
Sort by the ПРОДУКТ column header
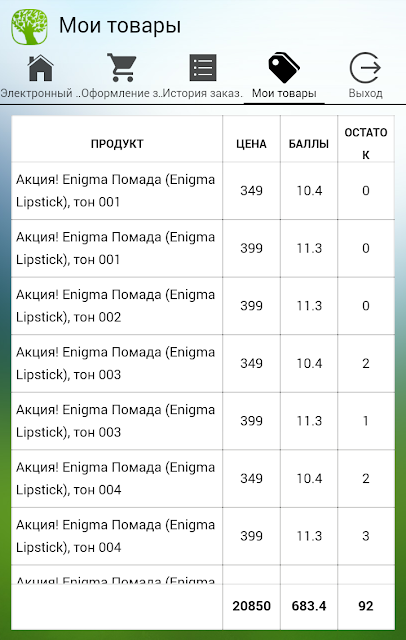pyautogui.click(x=117, y=144)
